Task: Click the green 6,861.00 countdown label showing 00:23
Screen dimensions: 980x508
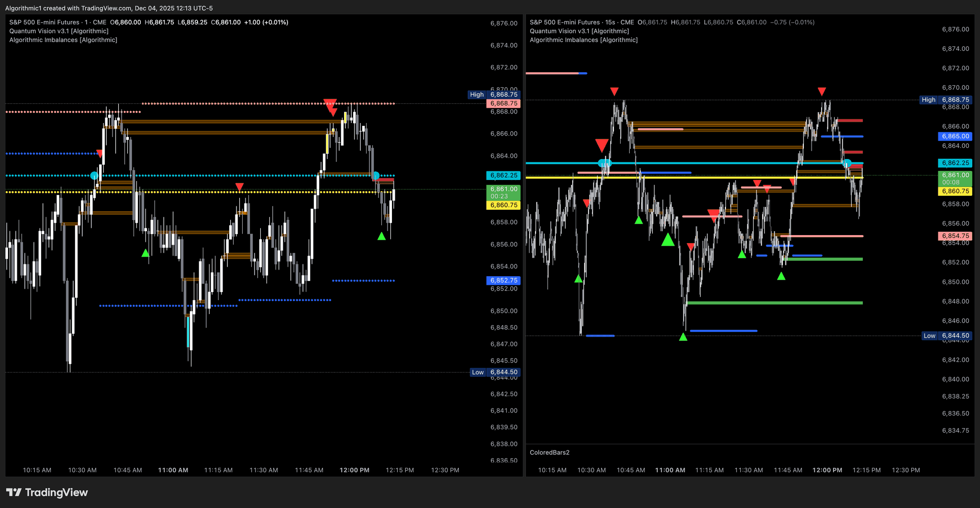Action: (503, 192)
